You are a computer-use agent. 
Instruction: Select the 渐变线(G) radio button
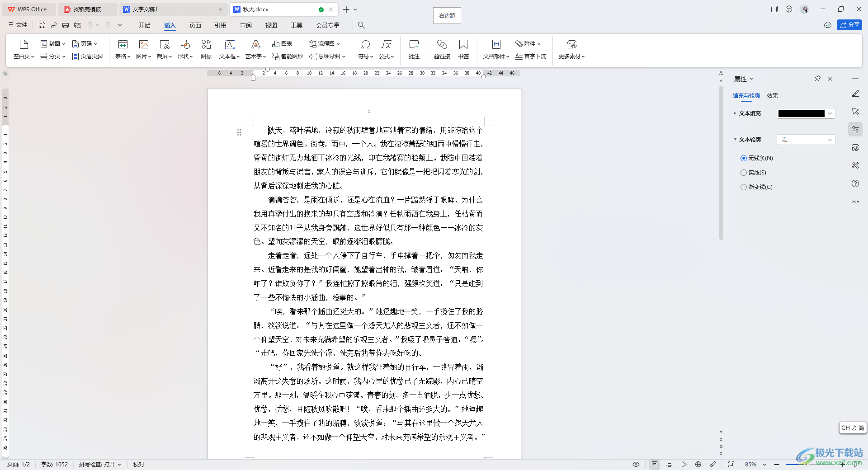tap(744, 187)
